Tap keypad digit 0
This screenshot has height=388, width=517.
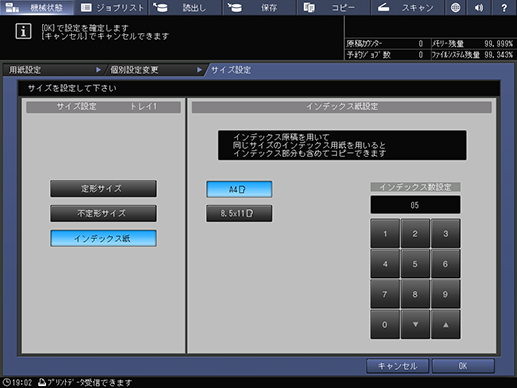pos(385,324)
